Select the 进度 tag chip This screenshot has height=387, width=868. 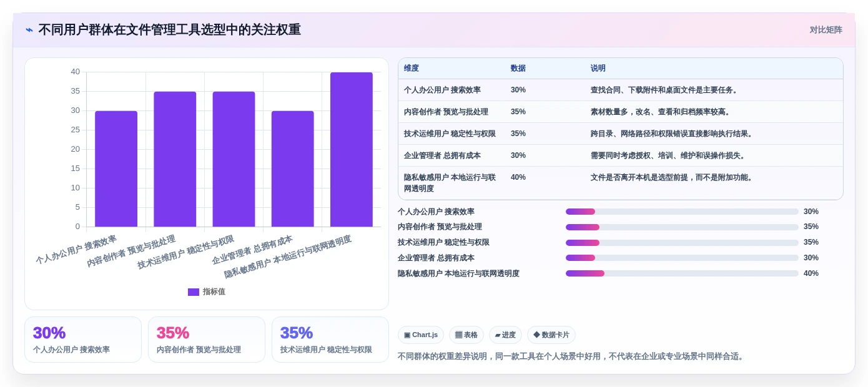coord(505,335)
